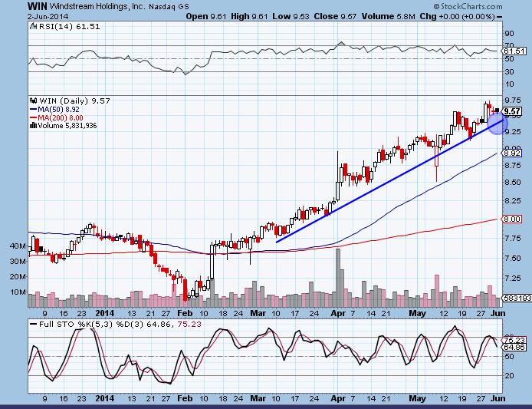Click the 30M volume axis label

click(x=18, y=261)
